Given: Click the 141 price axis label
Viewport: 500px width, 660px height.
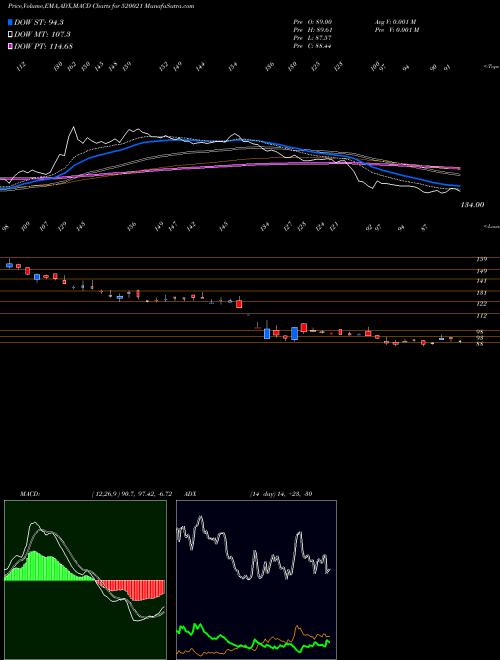Looking at the screenshot, I should [x=482, y=281].
